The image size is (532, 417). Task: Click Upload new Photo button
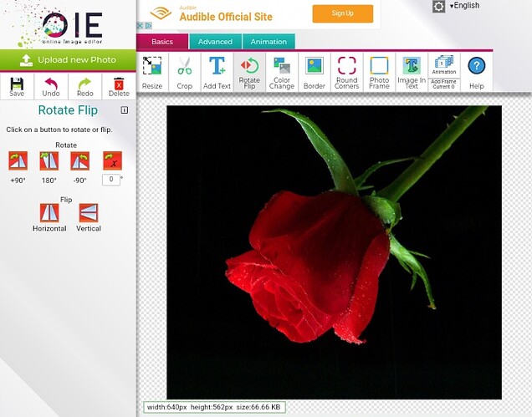pos(68,60)
